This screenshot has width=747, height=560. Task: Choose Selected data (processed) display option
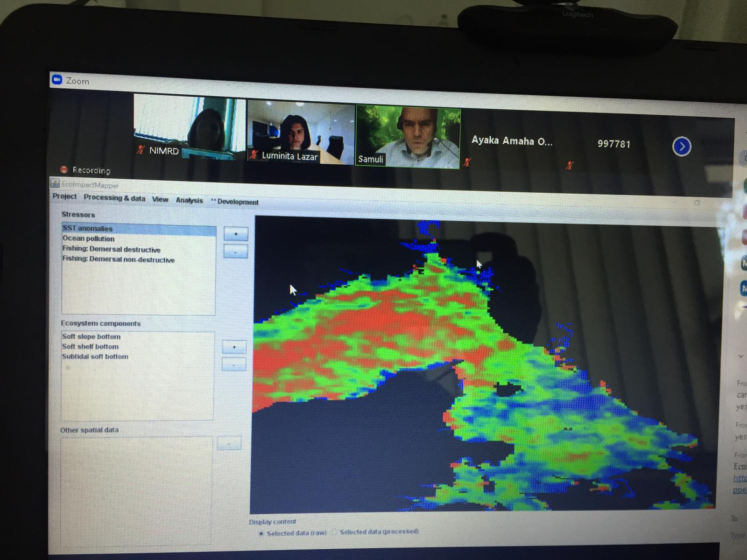click(375, 532)
